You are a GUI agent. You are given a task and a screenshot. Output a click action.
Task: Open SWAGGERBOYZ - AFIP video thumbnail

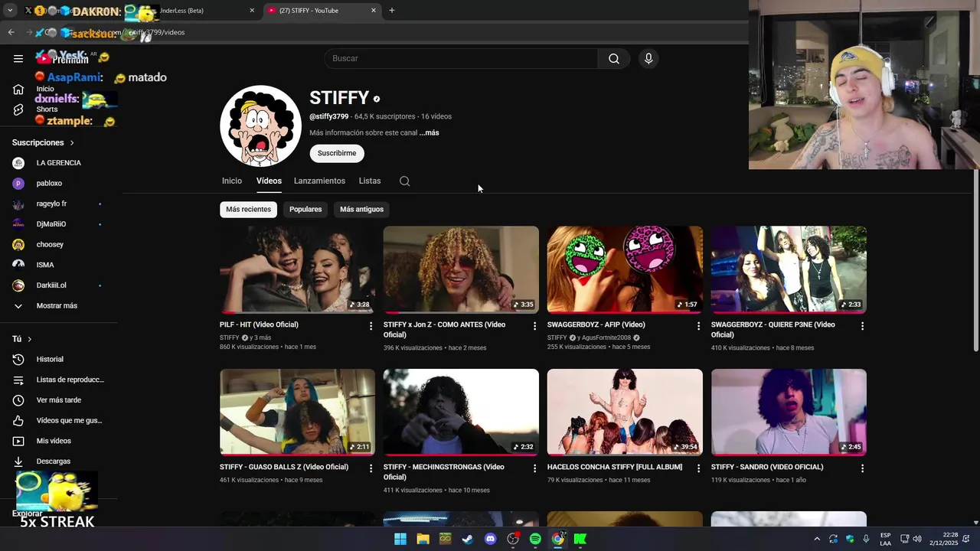click(x=625, y=269)
